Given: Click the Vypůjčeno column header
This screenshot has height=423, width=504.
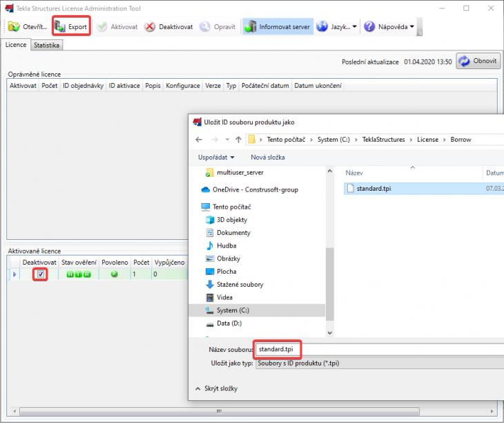Looking at the screenshot, I should (x=169, y=263).
